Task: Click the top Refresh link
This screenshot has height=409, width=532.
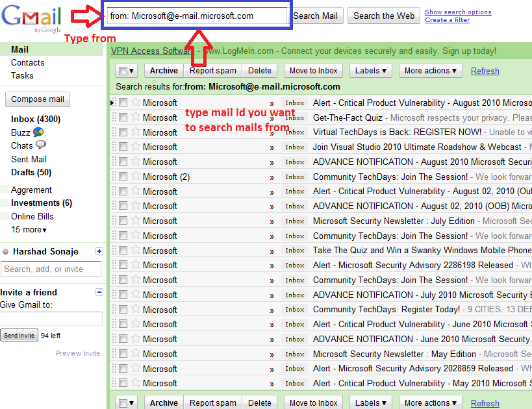Action: [485, 71]
